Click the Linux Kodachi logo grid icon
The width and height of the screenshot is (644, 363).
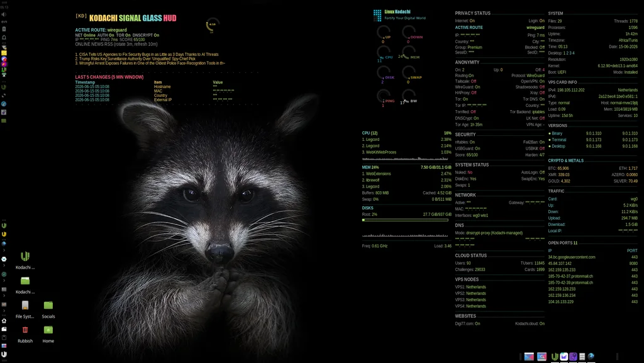[x=377, y=15]
